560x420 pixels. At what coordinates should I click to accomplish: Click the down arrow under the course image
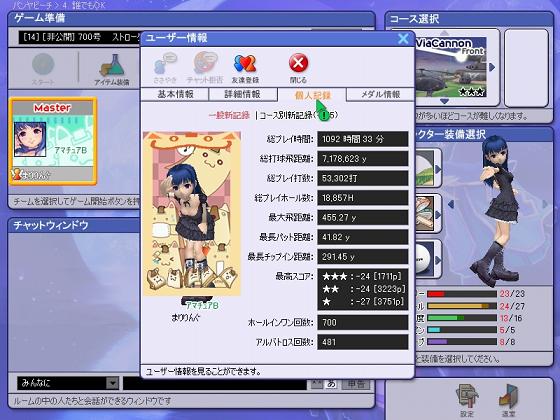pyautogui.click(x=444, y=102)
